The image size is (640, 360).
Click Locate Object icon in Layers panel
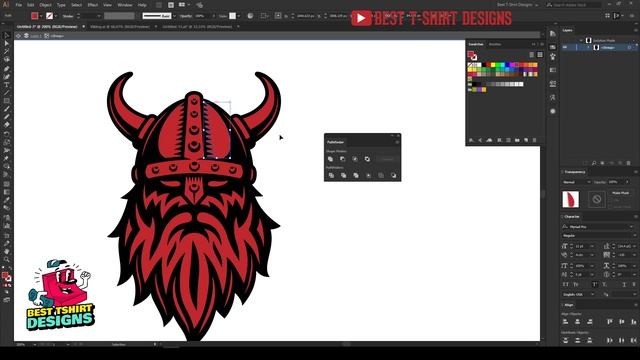[x=594, y=163]
